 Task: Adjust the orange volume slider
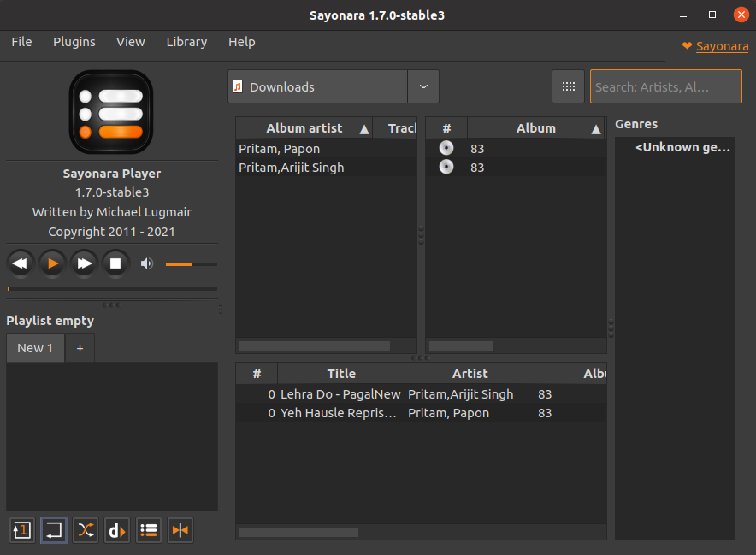coord(191,264)
